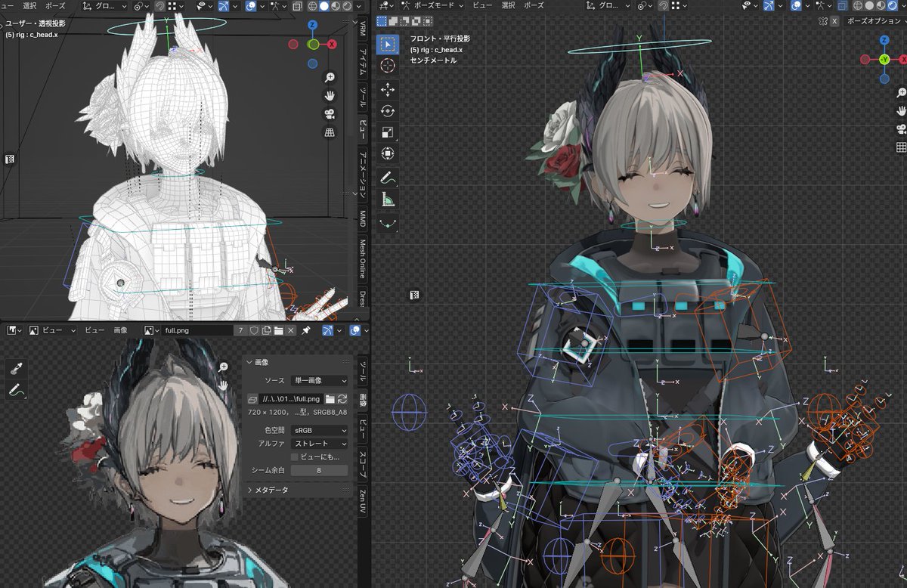This screenshot has width=907, height=588.
Task: Select wireframe shading mode in left viewport header
Action: pos(311,5)
